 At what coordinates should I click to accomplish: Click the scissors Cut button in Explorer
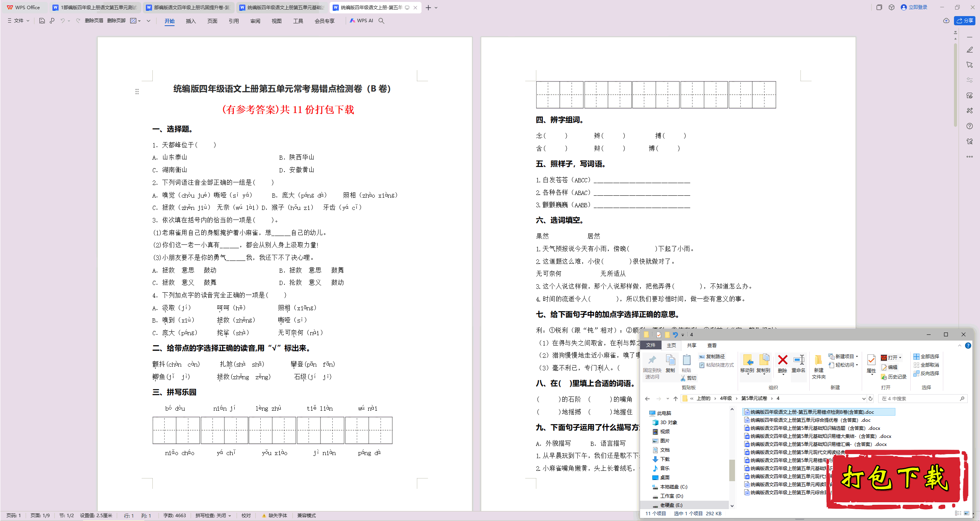tap(688, 378)
